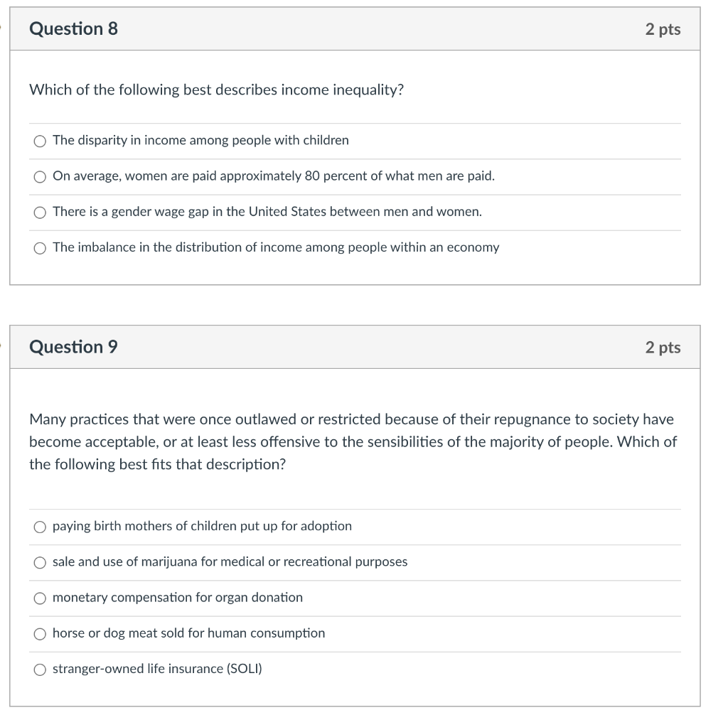The width and height of the screenshot is (728, 720).
Task: Click the Question 9 header
Action: [x=73, y=348]
